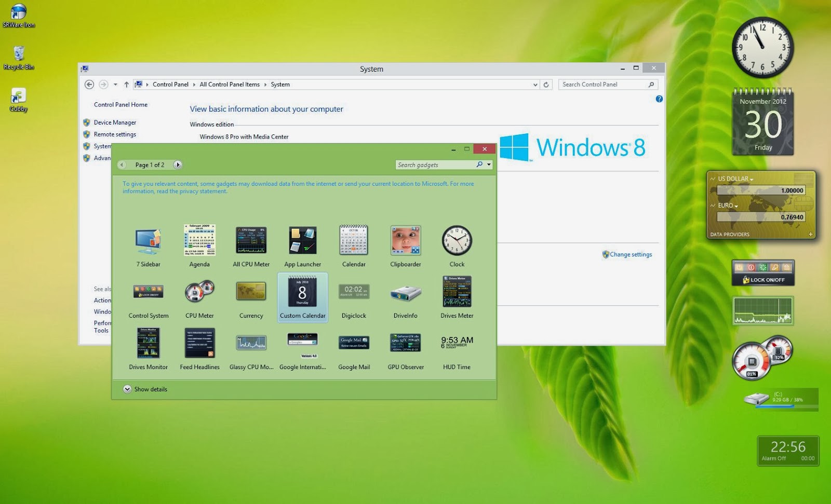This screenshot has height=504, width=831.
Task: Click the first standby icon in Control System gadget
Action: point(740,267)
